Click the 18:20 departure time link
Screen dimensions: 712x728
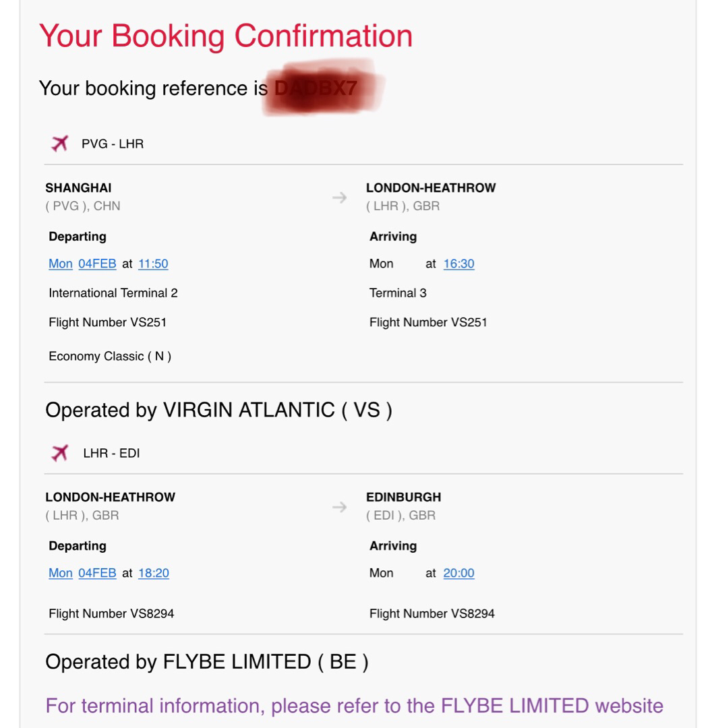click(154, 573)
